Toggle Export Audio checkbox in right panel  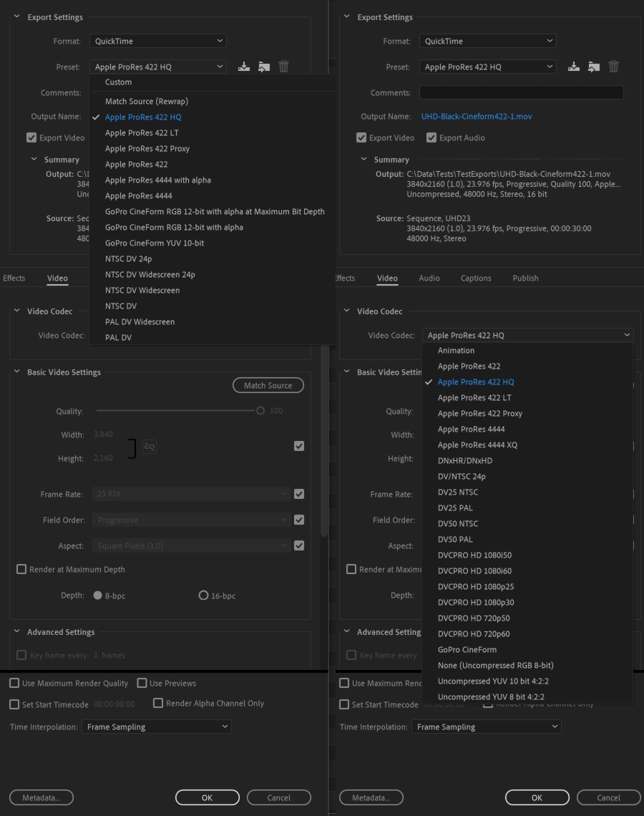(x=431, y=138)
